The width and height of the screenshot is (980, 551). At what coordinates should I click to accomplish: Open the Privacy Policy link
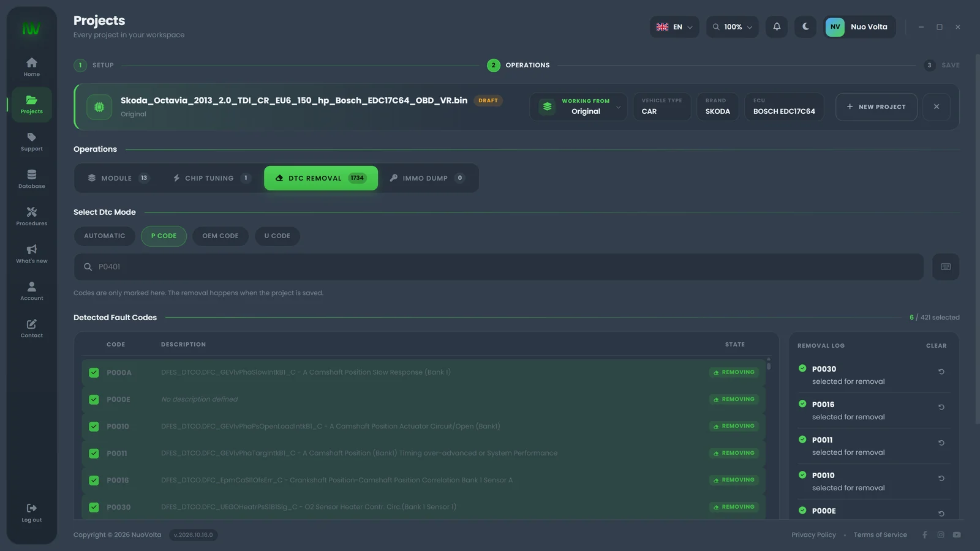813,535
